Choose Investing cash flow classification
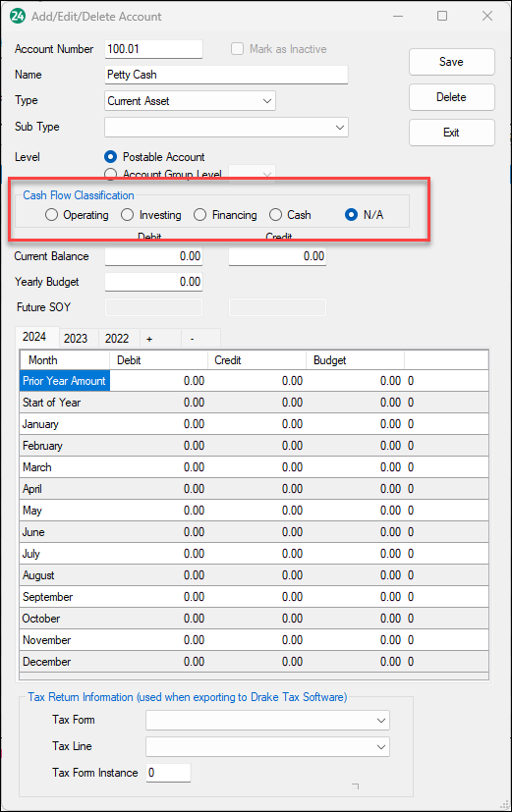Image resolution: width=512 pixels, height=812 pixels. 127,214
